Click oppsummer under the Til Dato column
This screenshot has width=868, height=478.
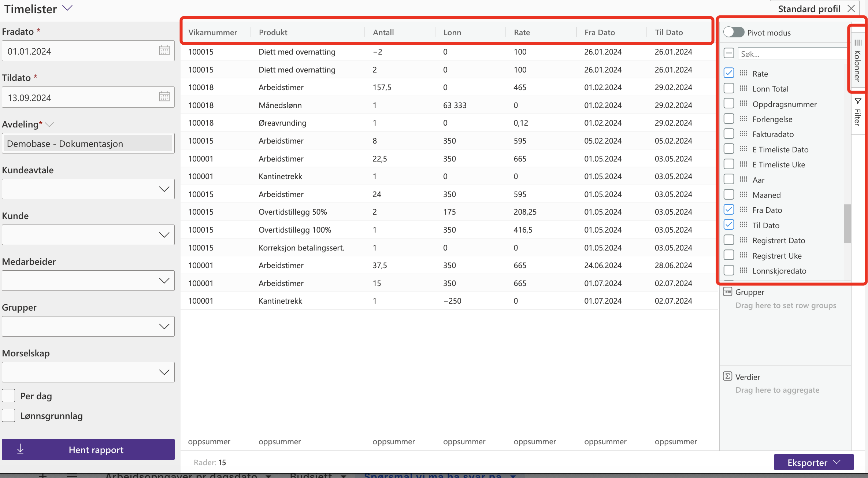click(x=676, y=441)
